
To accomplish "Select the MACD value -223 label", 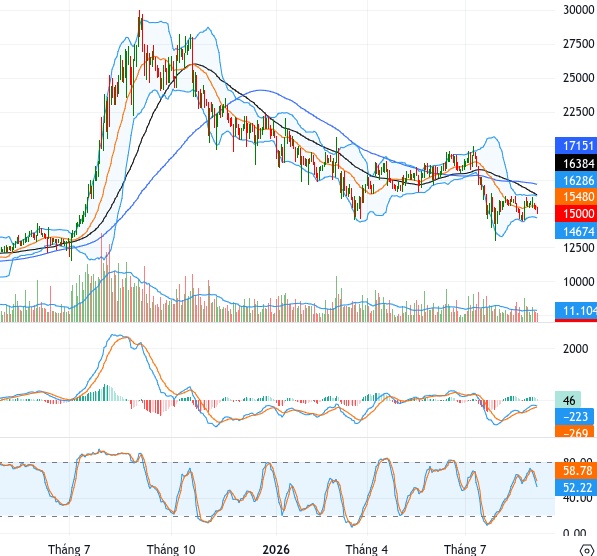I will 575,417.
